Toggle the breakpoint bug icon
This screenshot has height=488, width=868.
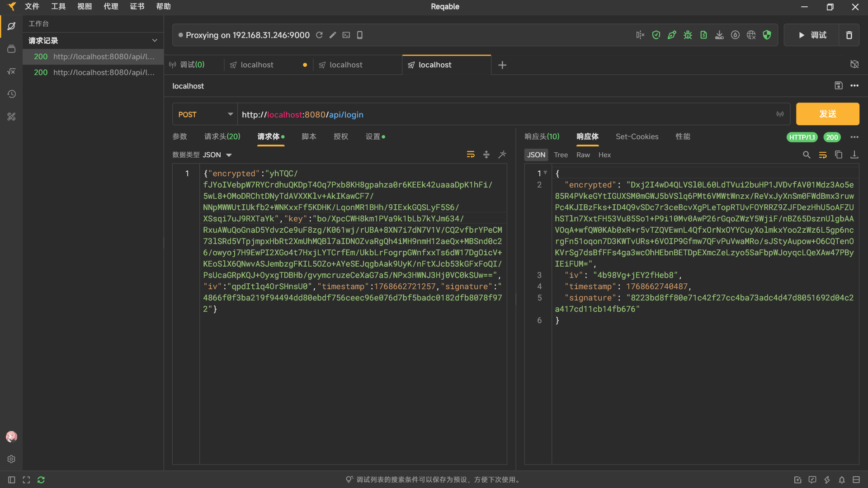(688, 35)
